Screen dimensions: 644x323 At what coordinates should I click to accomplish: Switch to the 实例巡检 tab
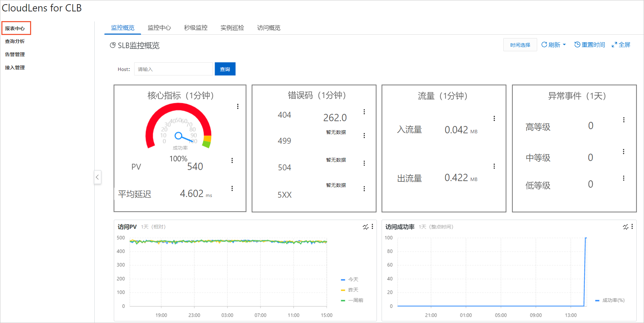pos(232,28)
